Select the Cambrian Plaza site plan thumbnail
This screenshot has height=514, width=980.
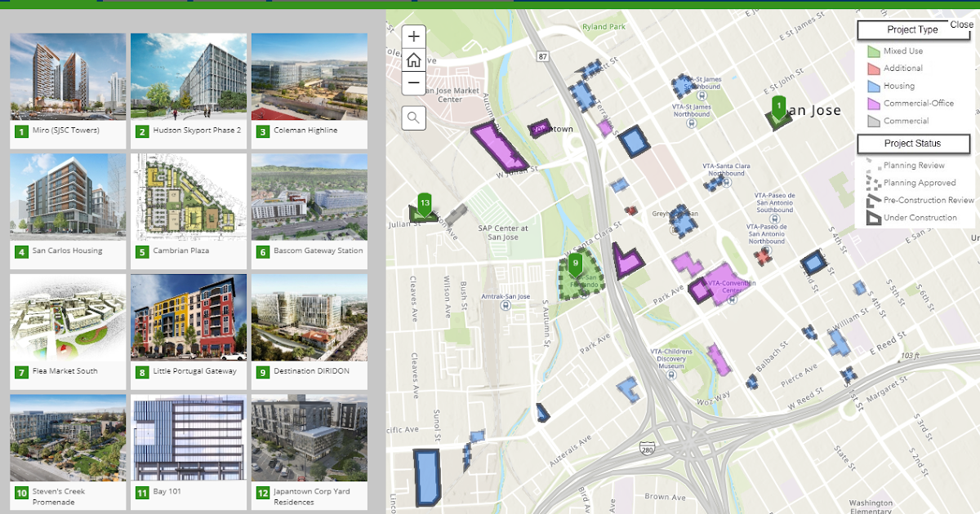(188, 196)
